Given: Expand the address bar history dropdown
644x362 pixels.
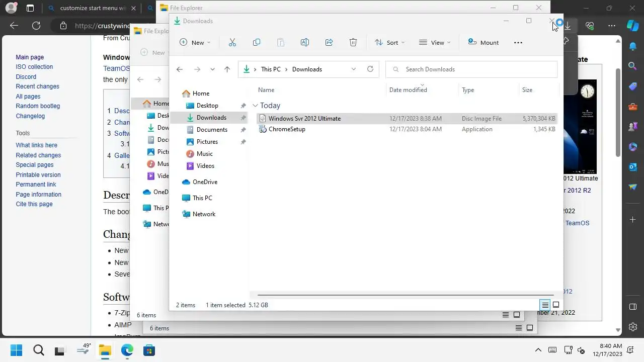Looking at the screenshot, I should (354, 69).
